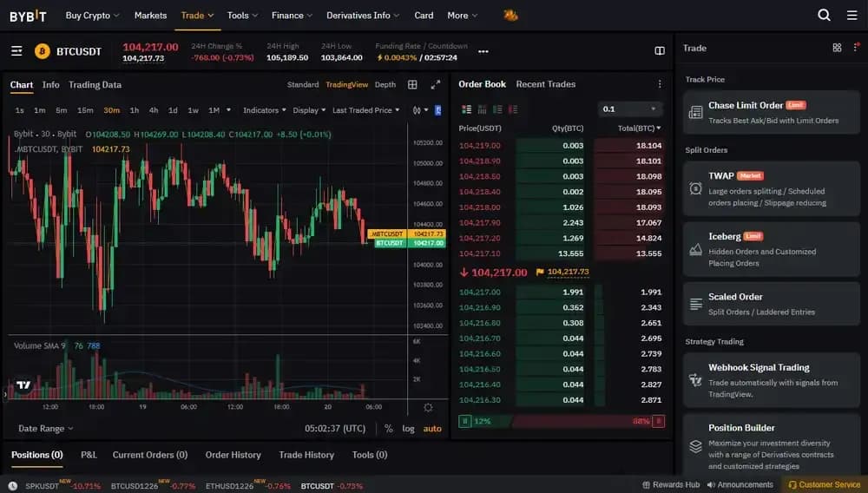Switch to the Trading Data tab
868x493 pixels.
[95, 85]
